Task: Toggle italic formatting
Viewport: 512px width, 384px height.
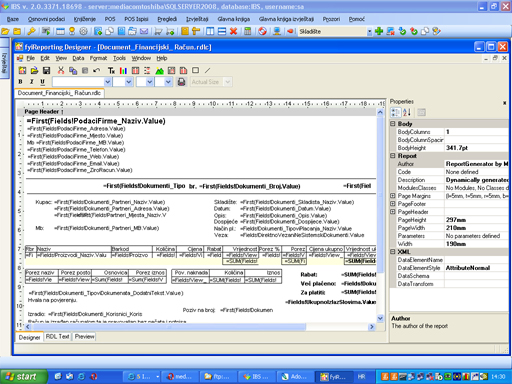Action: coord(32,82)
